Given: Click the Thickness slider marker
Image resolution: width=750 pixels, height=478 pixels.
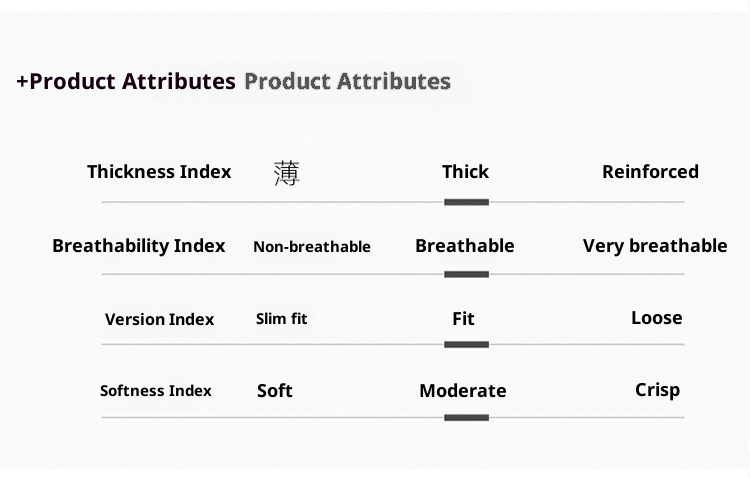Looking at the screenshot, I should 466,202.
